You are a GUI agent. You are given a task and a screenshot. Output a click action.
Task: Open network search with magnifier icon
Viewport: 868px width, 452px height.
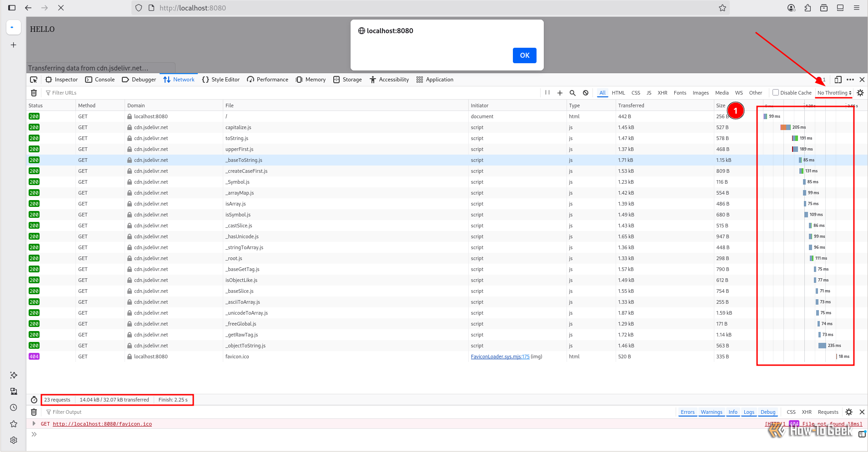point(573,93)
